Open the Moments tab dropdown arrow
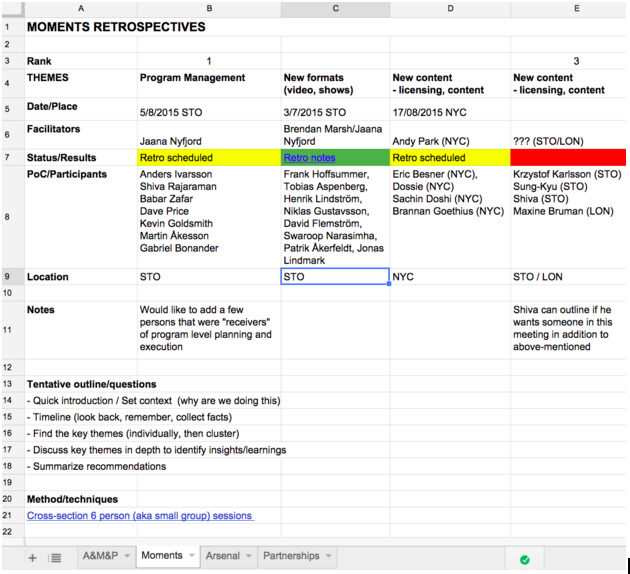 192,556
